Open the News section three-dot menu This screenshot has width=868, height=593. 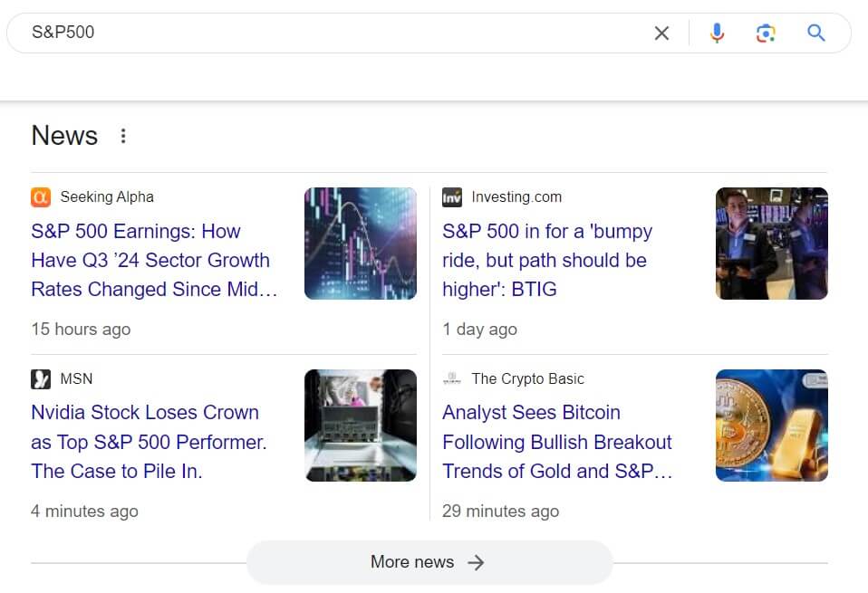123,136
